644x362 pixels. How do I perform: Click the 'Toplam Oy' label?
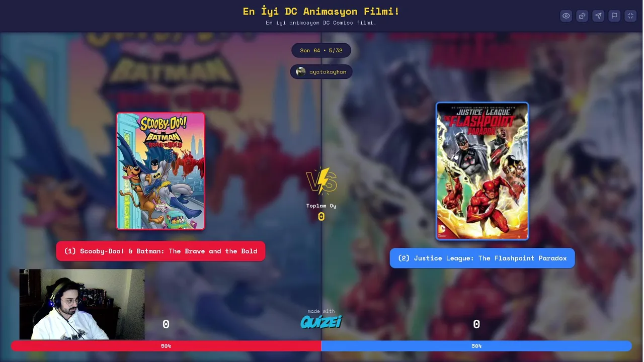(x=321, y=206)
